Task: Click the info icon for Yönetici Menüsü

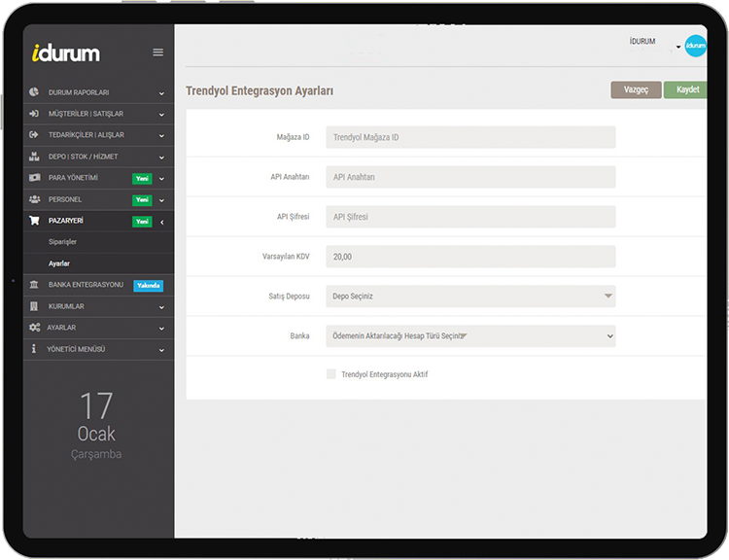Action: coord(33,348)
